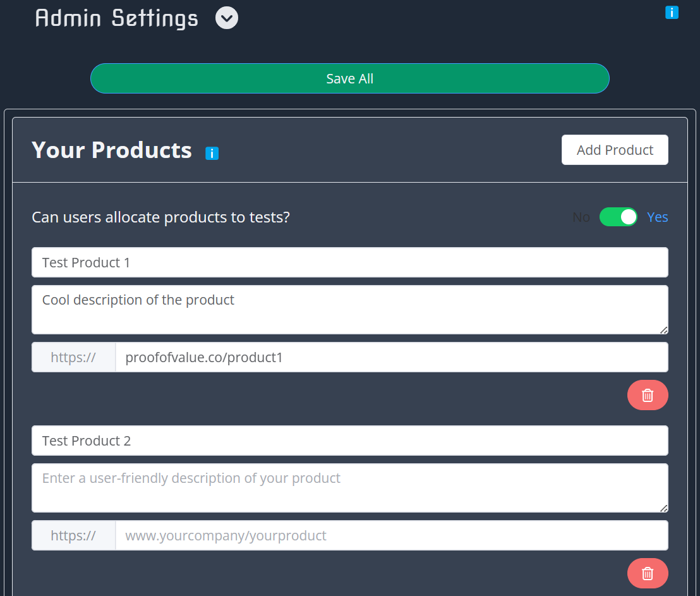Expand the Admin Settings chevron dropdown

pos(226,18)
